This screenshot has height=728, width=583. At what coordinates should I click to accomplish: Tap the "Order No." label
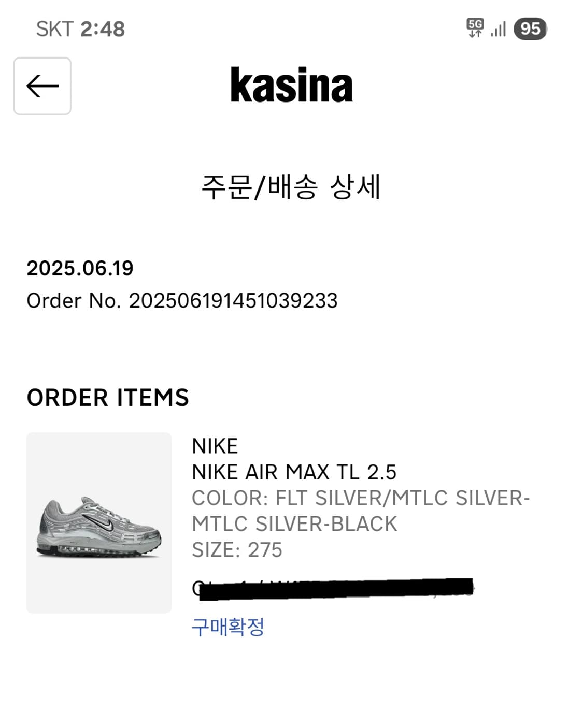point(74,300)
